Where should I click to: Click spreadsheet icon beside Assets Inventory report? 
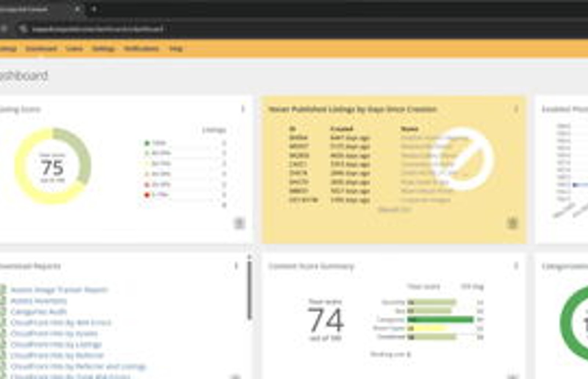[x=3, y=301]
